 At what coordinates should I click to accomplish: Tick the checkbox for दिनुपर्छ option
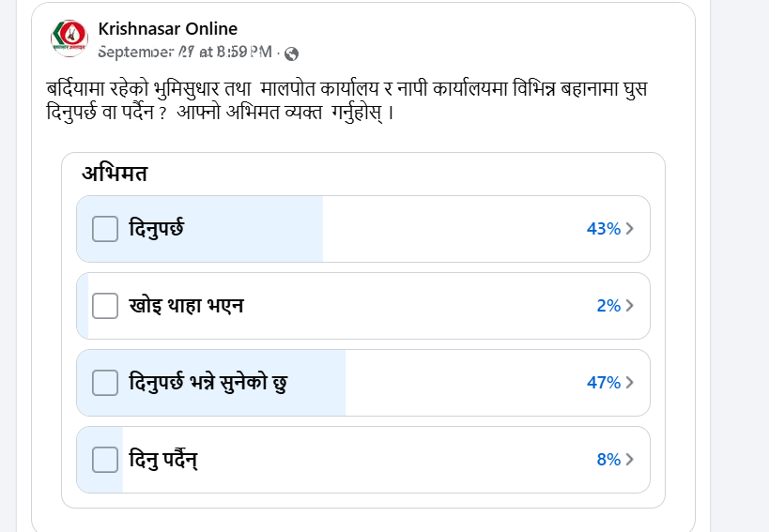tap(105, 229)
